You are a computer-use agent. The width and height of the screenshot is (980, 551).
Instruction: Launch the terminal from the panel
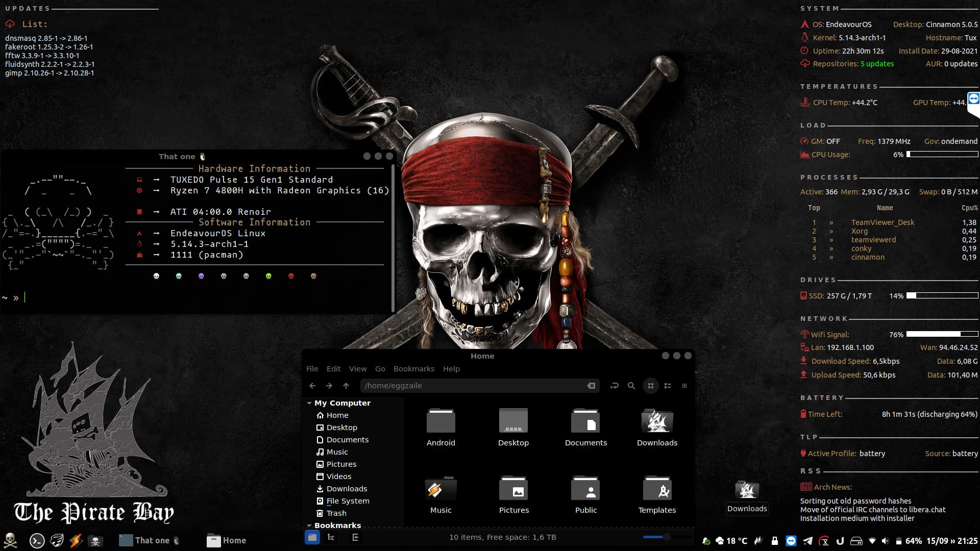[37, 540]
